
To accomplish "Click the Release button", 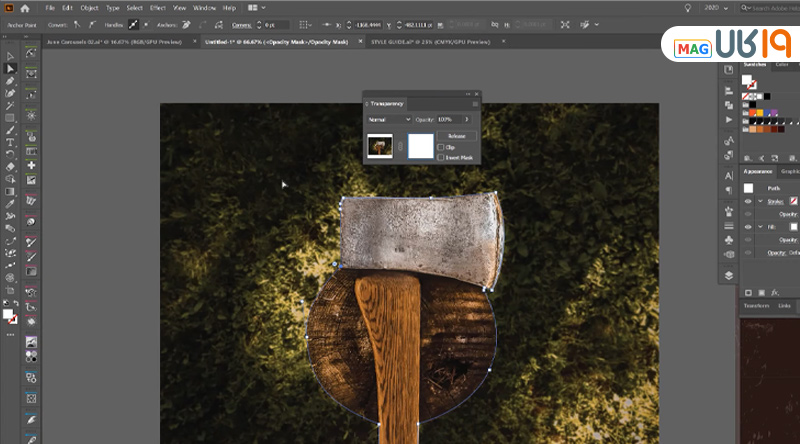I will coord(457,135).
